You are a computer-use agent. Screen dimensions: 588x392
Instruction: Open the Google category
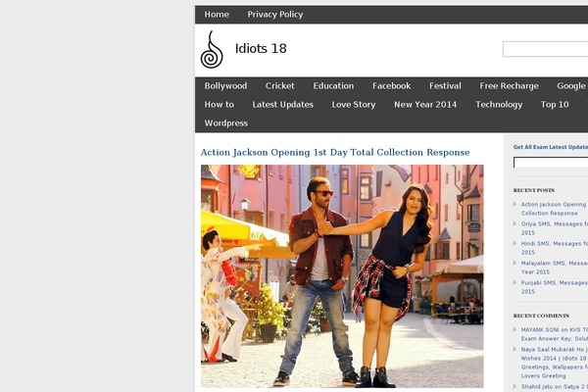[x=571, y=86]
